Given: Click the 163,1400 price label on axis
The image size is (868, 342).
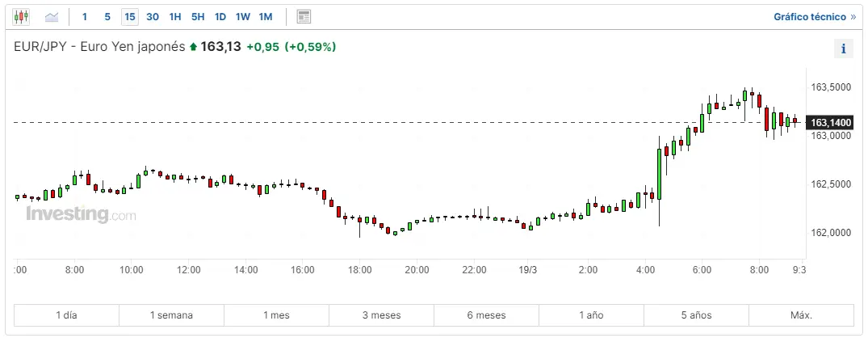Looking at the screenshot, I should point(832,123).
